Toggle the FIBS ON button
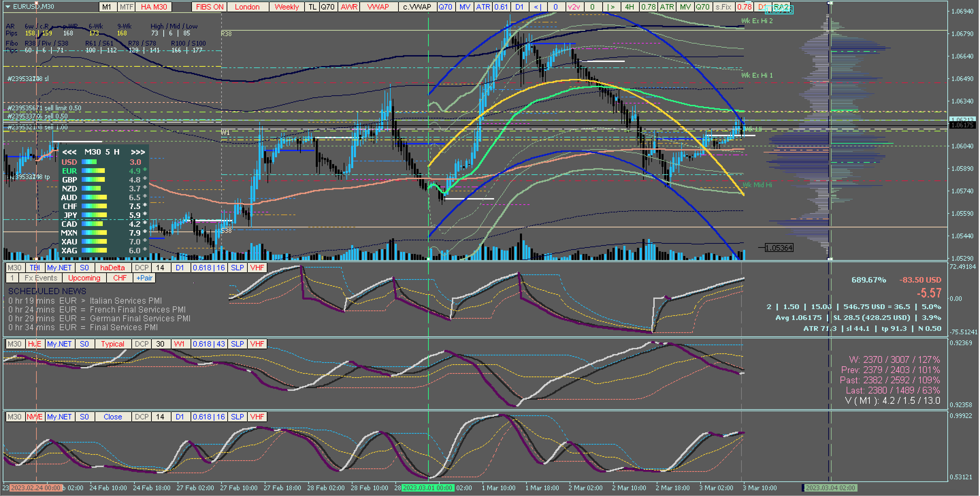 210,7
